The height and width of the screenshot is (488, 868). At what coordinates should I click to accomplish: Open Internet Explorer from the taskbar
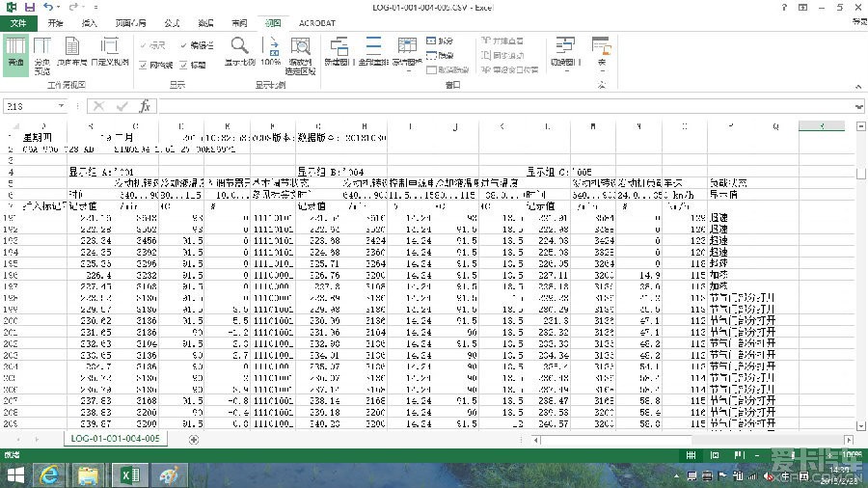pos(49,475)
